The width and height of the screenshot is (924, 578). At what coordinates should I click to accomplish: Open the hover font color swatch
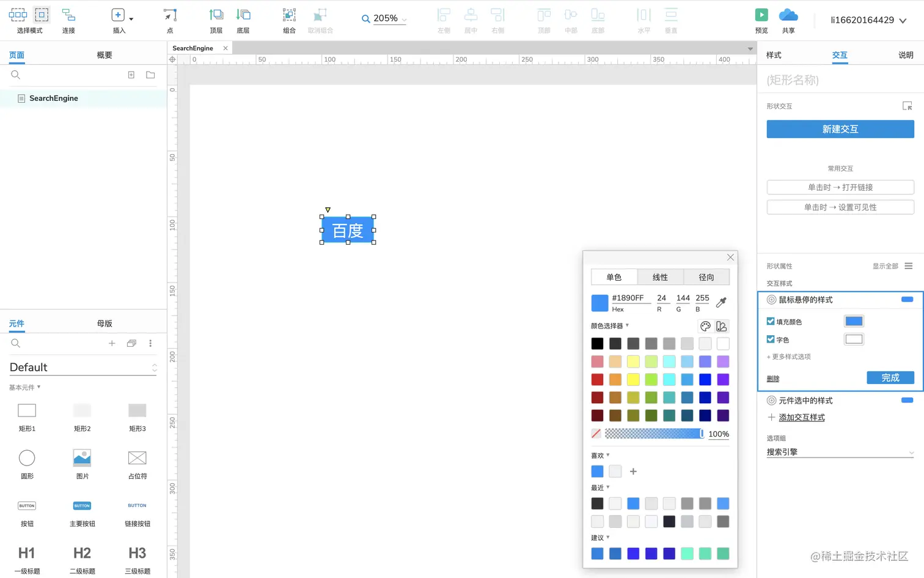tap(854, 339)
